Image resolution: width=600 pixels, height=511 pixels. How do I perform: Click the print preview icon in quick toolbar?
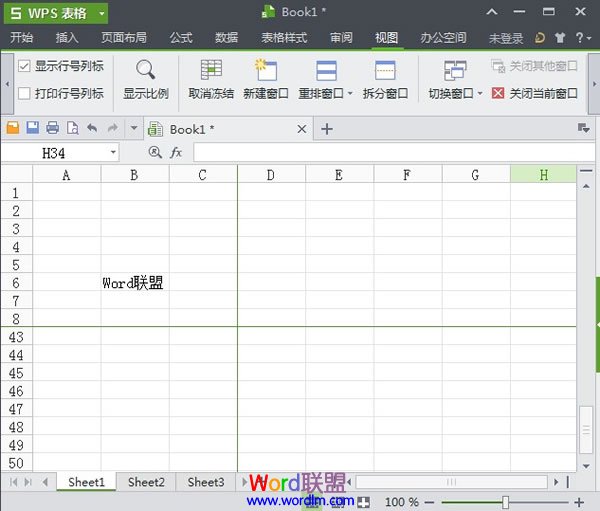(72, 128)
